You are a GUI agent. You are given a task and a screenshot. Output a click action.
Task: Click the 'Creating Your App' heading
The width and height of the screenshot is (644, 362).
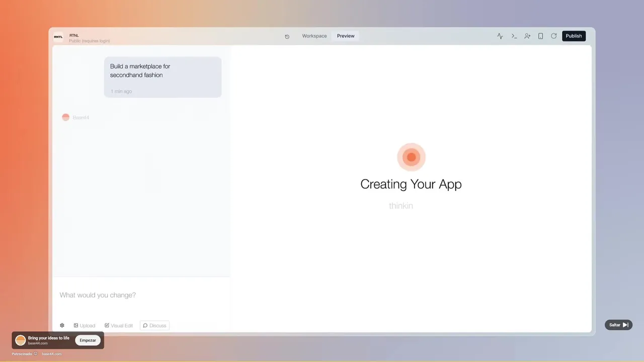coord(411,184)
